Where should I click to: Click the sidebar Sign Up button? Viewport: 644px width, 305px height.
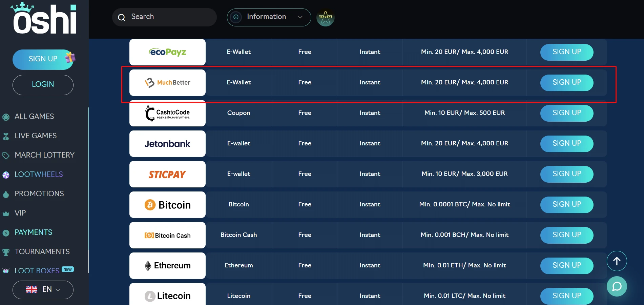pos(43,59)
